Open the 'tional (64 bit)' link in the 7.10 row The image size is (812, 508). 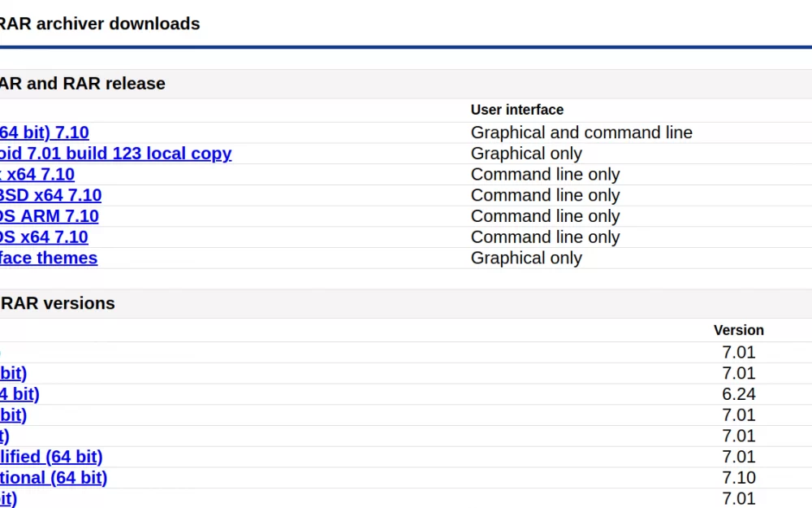click(54, 477)
